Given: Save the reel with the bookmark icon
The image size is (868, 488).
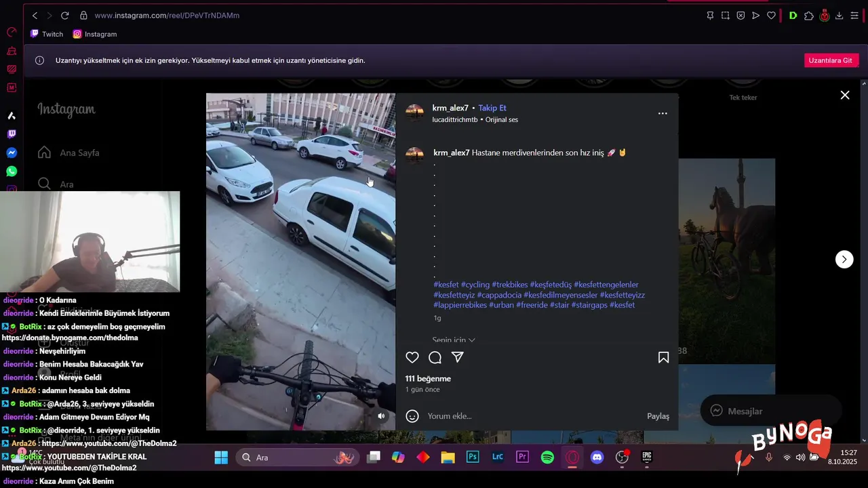Looking at the screenshot, I should (x=663, y=357).
